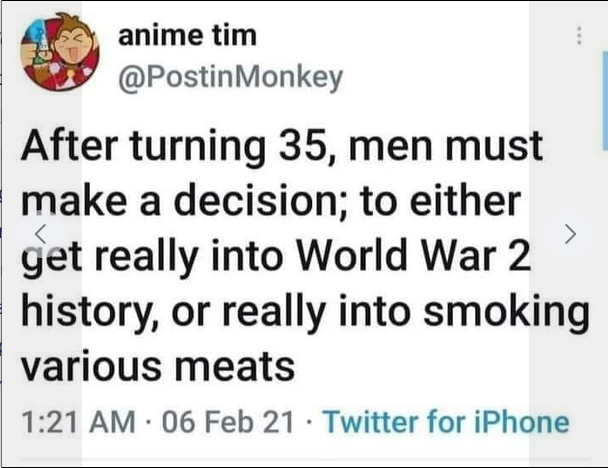The width and height of the screenshot is (608, 468).
Task: Open the @PostinMonkey handle link
Action: [229, 77]
